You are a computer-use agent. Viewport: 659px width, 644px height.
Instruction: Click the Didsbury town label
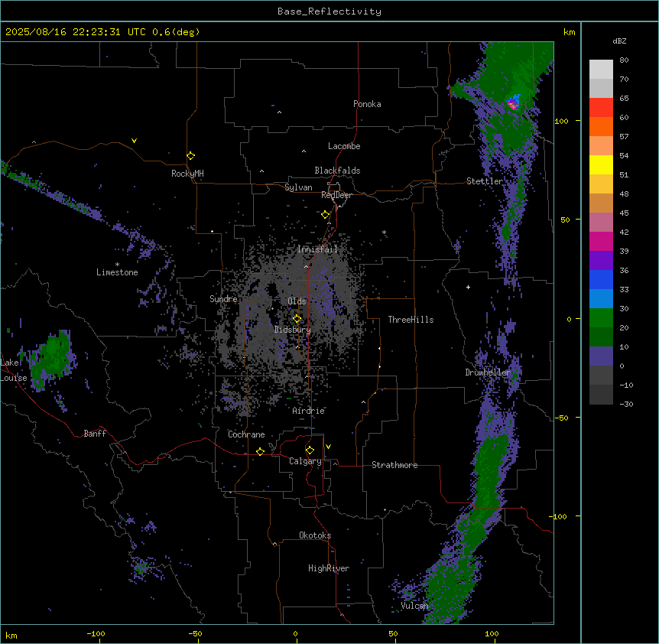click(x=293, y=330)
